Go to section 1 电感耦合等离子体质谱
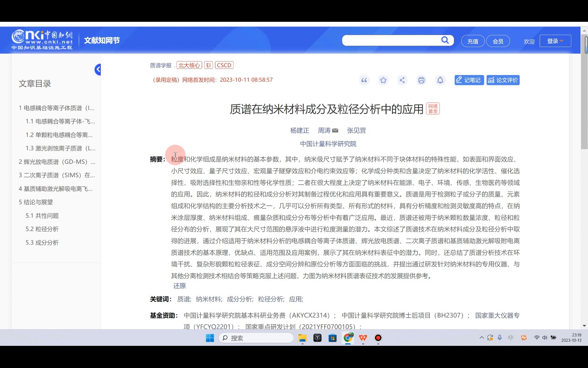The image size is (588, 368). [56, 108]
